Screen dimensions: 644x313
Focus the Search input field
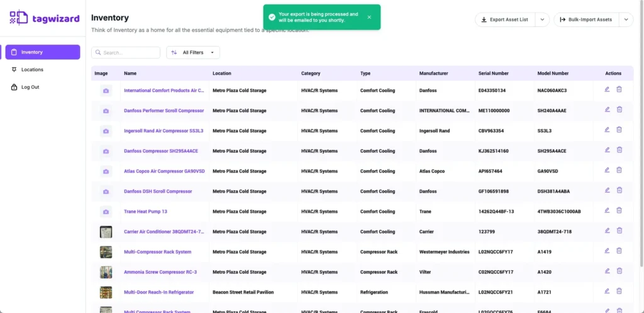(126, 53)
